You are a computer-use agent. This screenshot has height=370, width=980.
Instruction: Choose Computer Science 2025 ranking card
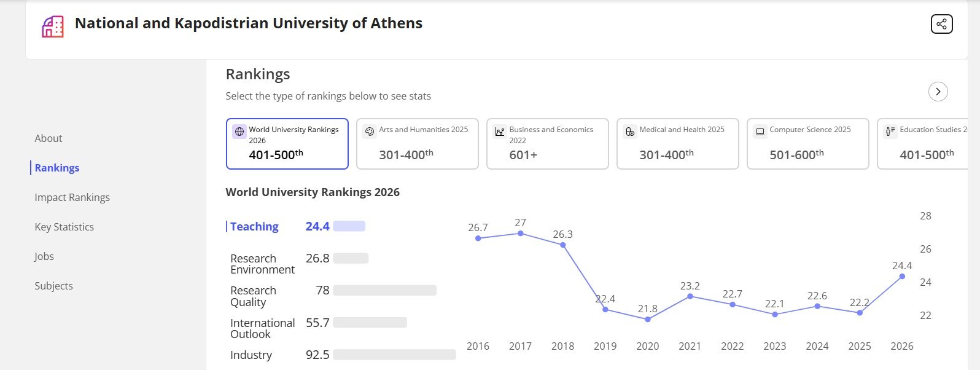click(807, 144)
